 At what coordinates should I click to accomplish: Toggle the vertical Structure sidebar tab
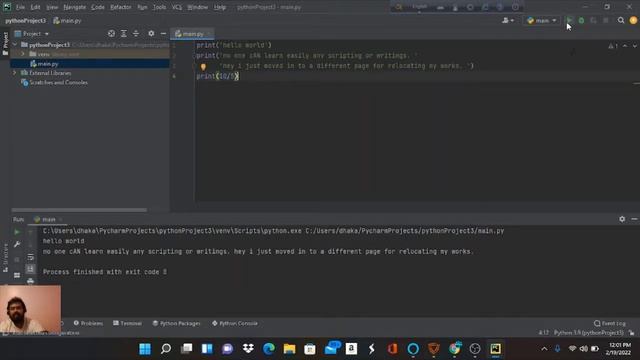coord(5,258)
